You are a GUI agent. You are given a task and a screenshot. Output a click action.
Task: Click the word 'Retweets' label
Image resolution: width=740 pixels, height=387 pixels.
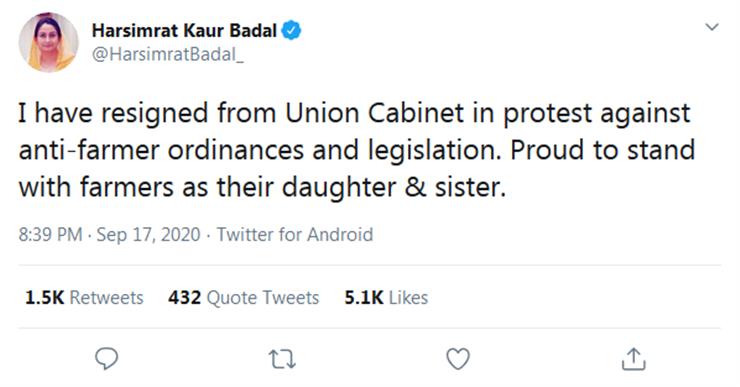point(106,298)
